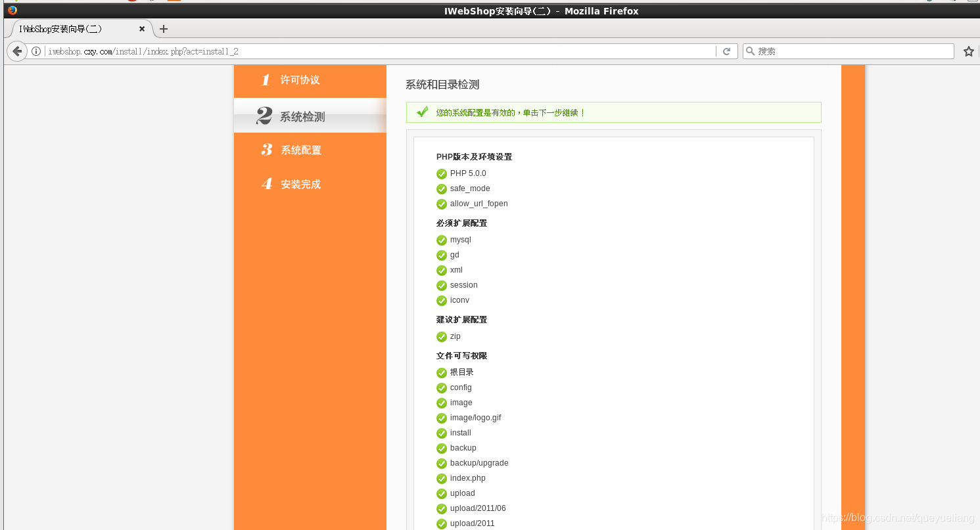Click the 您的系统配置是有效的 success message
980x530 pixels.
click(x=510, y=113)
